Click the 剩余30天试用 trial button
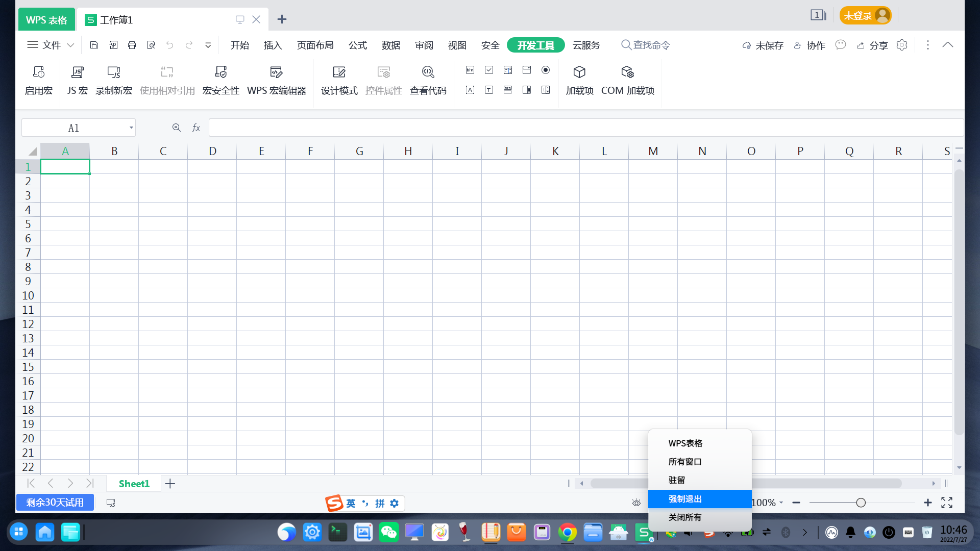 pyautogui.click(x=55, y=502)
